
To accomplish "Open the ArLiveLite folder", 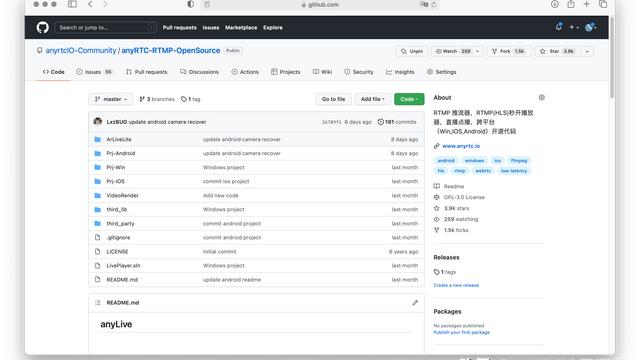I will click(119, 139).
